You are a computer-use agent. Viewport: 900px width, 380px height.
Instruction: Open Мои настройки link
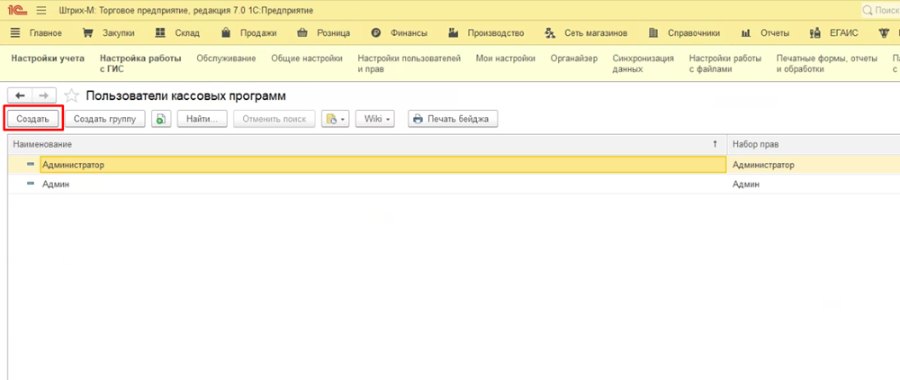pyautogui.click(x=506, y=59)
